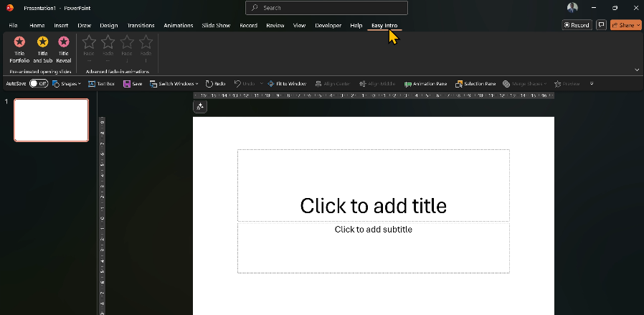Click the Redo button
Image resolution: width=644 pixels, height=315 pixels.
point(215,84)
